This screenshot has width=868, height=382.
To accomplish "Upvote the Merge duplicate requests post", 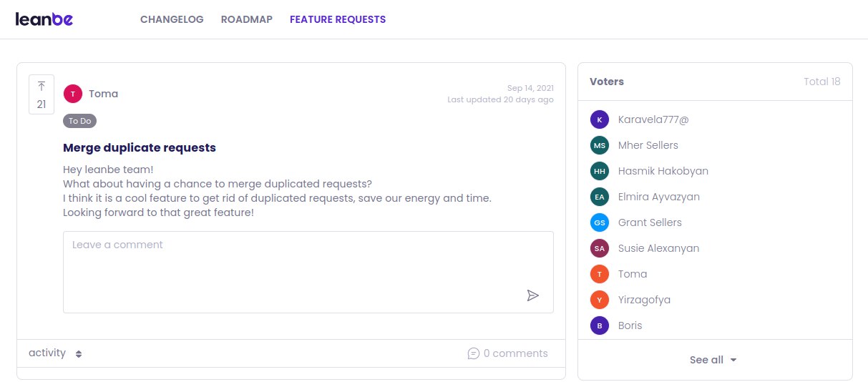I will coord(42,94).
